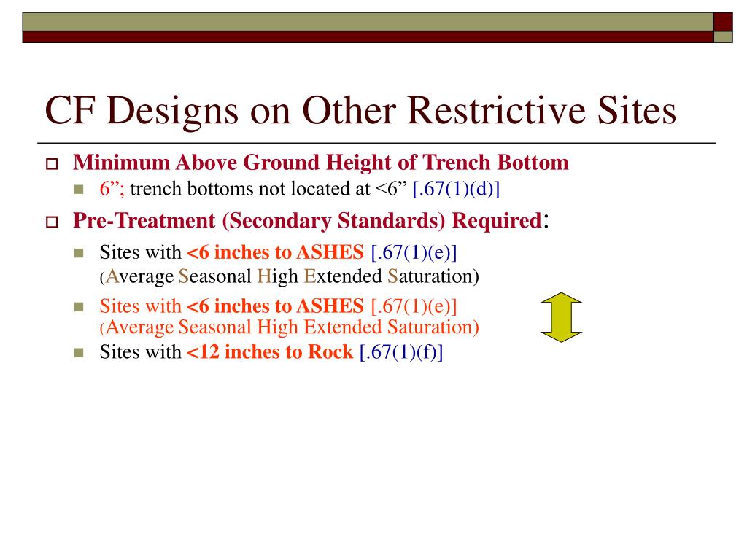This screenshot has width=747, height=560.
Task: Select heading 'Minimum Above Ground Height of Trench Bottom'
Action: tap(321, 163)
